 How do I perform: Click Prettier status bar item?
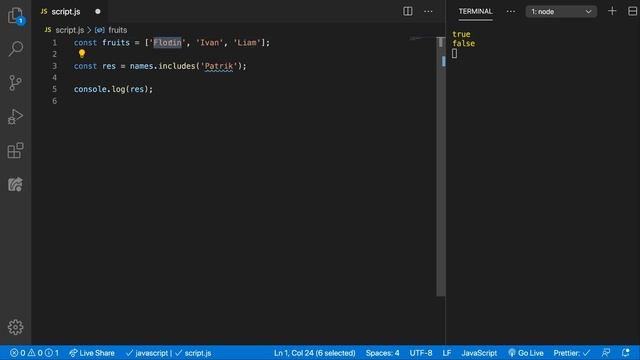point(571,353)
